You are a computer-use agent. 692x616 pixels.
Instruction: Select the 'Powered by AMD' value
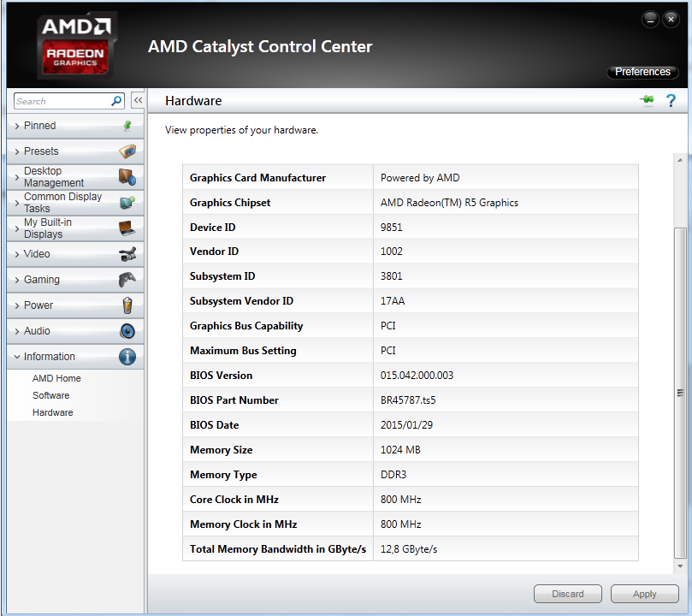[420, 178]
